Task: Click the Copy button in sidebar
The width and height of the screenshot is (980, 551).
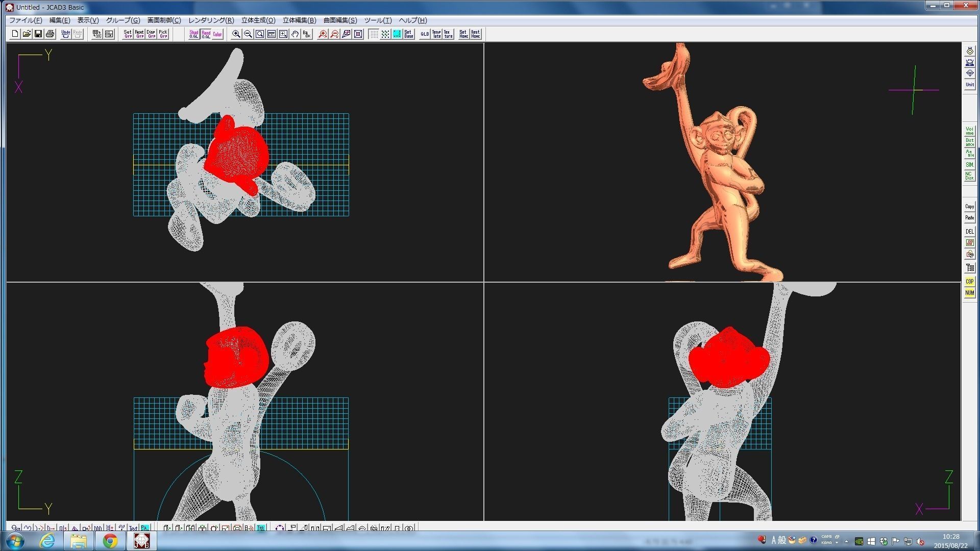Action: click(x=969, y=207)
